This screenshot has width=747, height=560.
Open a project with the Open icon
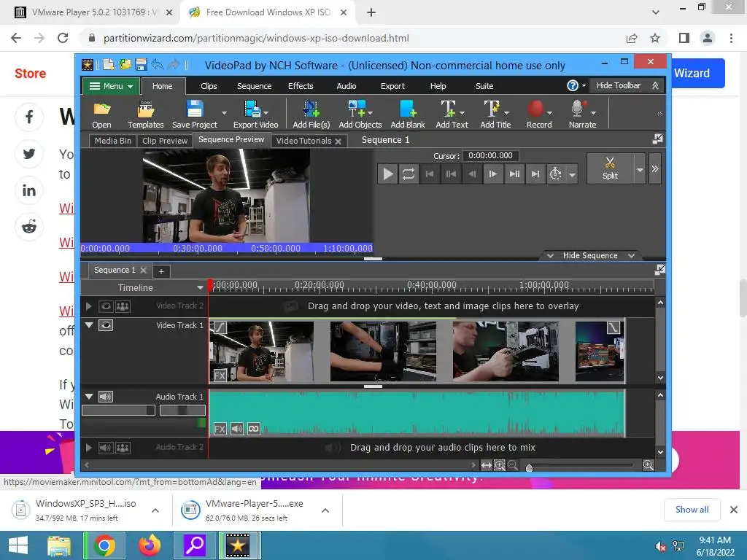click(101, 114)
